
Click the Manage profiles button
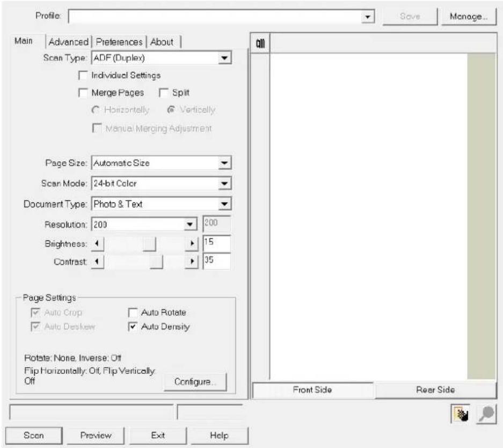[x=469, y=16]
